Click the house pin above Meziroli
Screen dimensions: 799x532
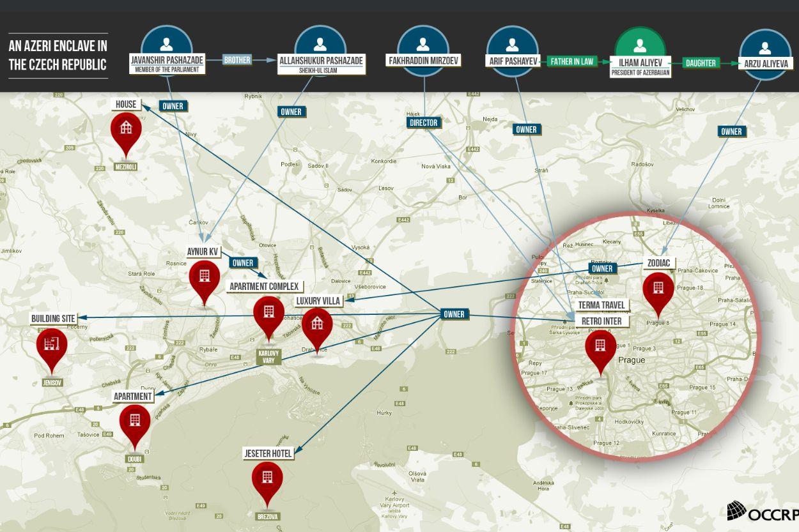point(126,128)
